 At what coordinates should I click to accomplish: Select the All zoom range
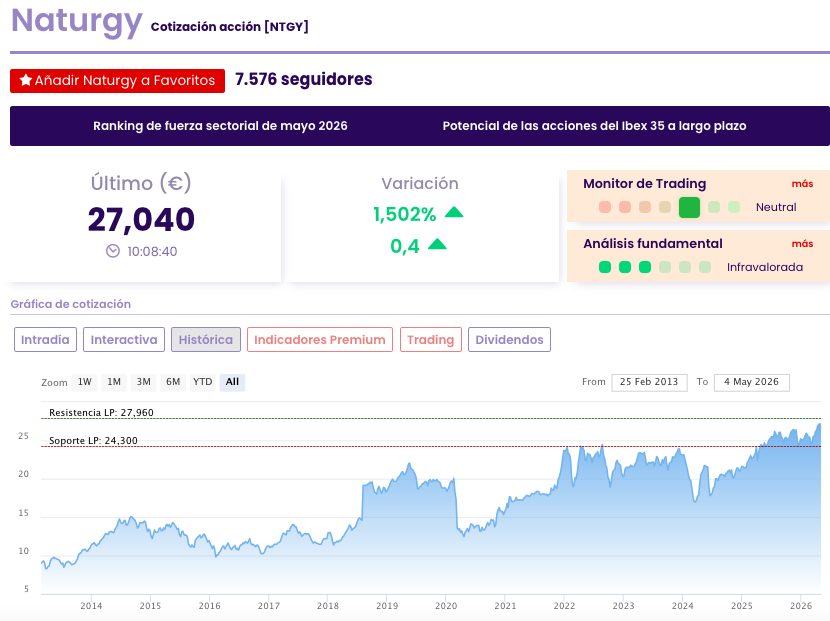[x=232, y=382]
